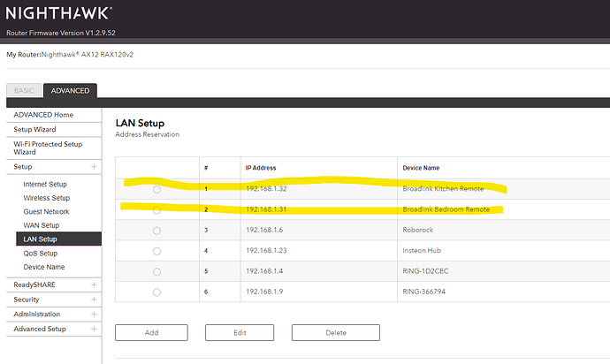Open Setup Wizard menu item
The height and width of the screenshot is (364, 610).
(34, 130)
